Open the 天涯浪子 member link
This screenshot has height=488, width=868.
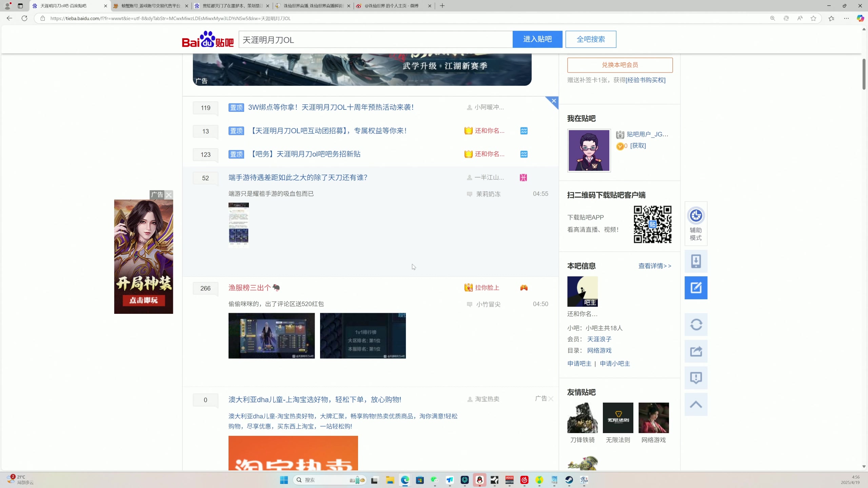tap(599, 339)
